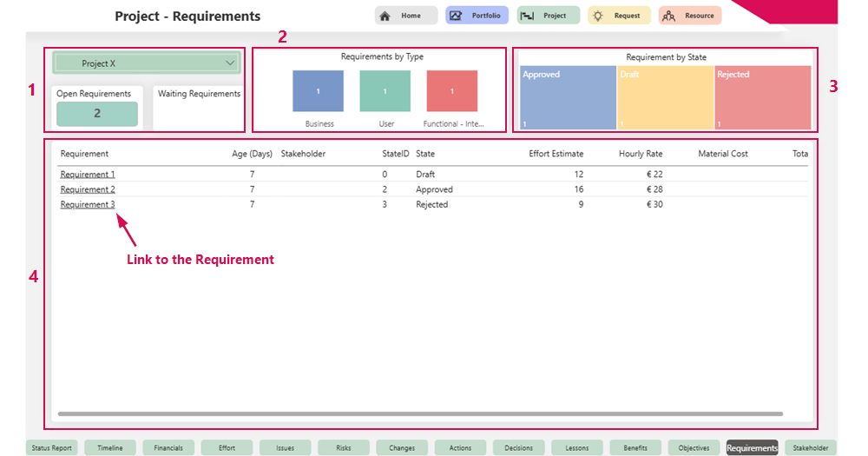Viewport: 868px width, 456px height.
Task: Click the € 28 hourly rate cell
Action: (x=654, y=189)
